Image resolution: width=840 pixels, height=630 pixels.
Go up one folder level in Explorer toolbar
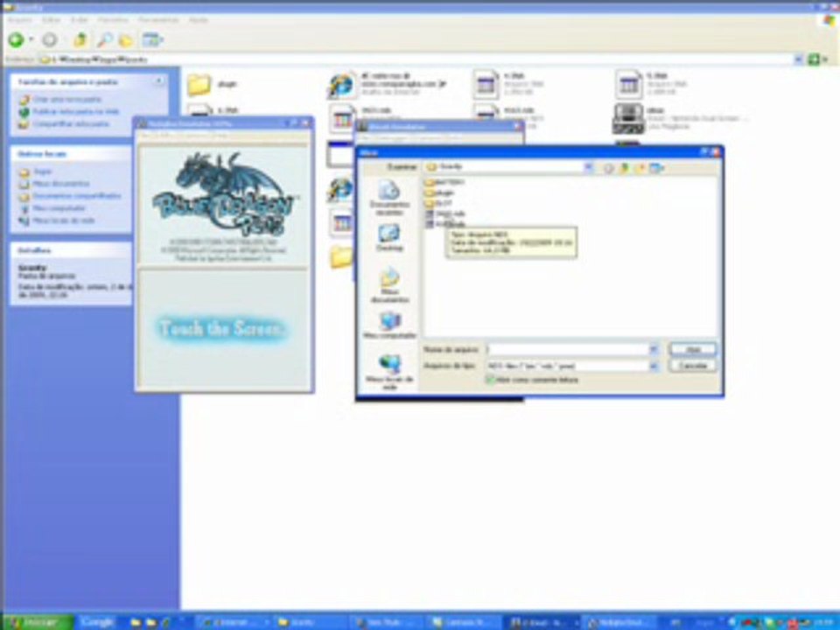[x=80, y=39]
